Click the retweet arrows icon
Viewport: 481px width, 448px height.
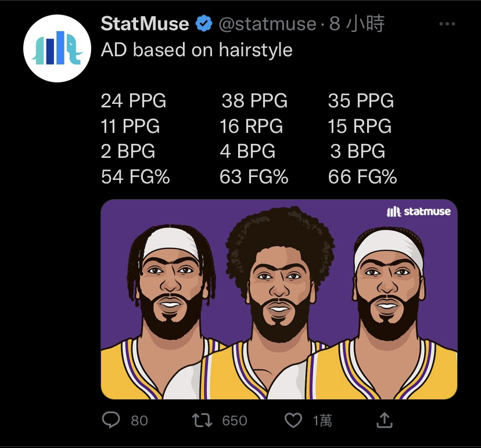[202, 420]
